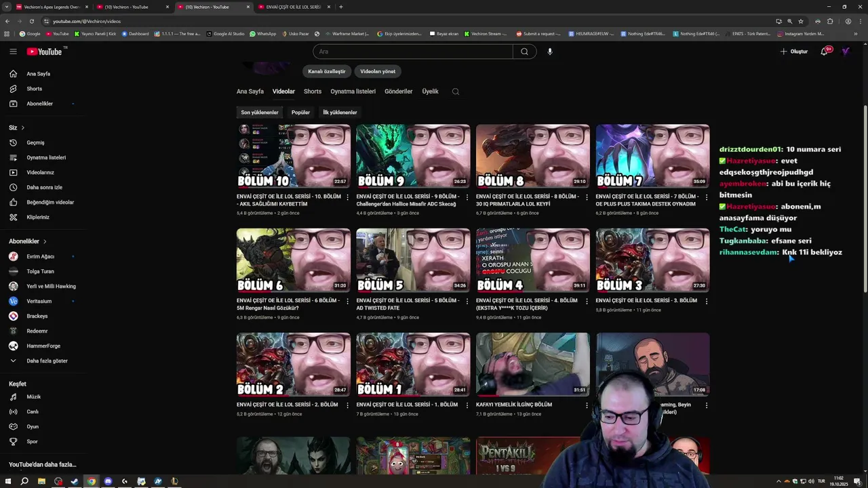The image size is (868, 488).
Task: Open Bölüm 8 video thumbnail
Action: pos(533,156)
